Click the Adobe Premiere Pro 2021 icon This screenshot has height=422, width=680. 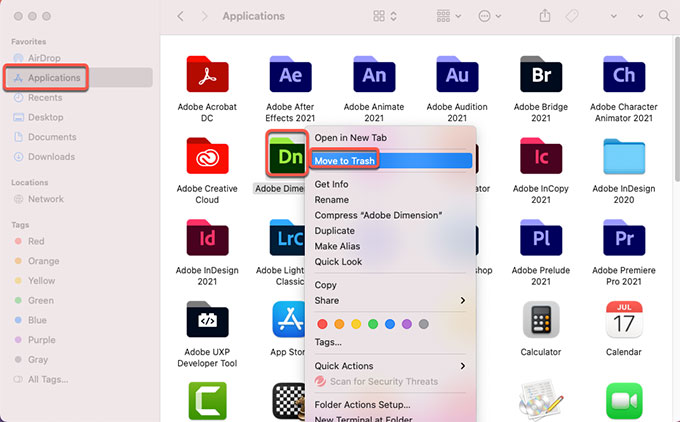coord(624,238)
